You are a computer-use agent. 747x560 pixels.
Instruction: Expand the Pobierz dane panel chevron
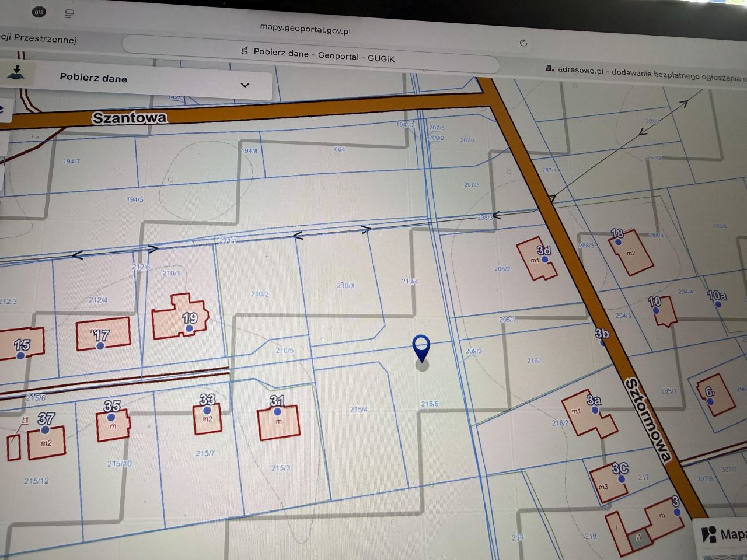tap(245, 85)
